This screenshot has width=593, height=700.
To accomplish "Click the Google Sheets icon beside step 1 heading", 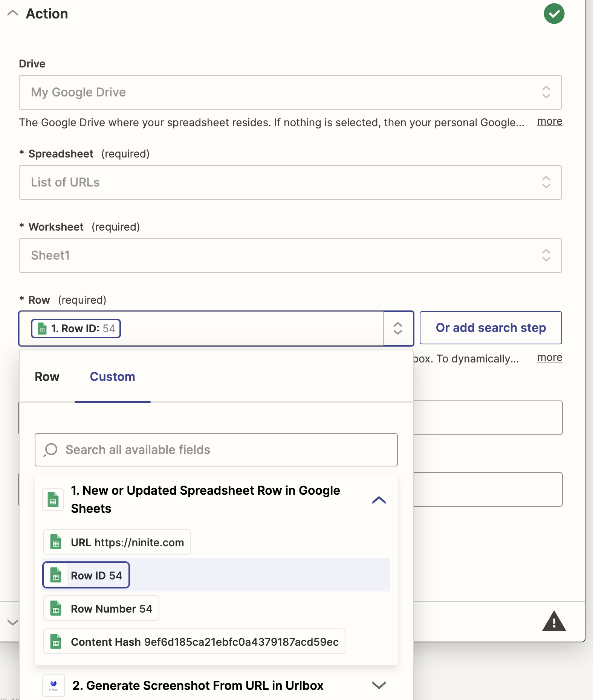I will pyautogui.click(x=53, y=500).
